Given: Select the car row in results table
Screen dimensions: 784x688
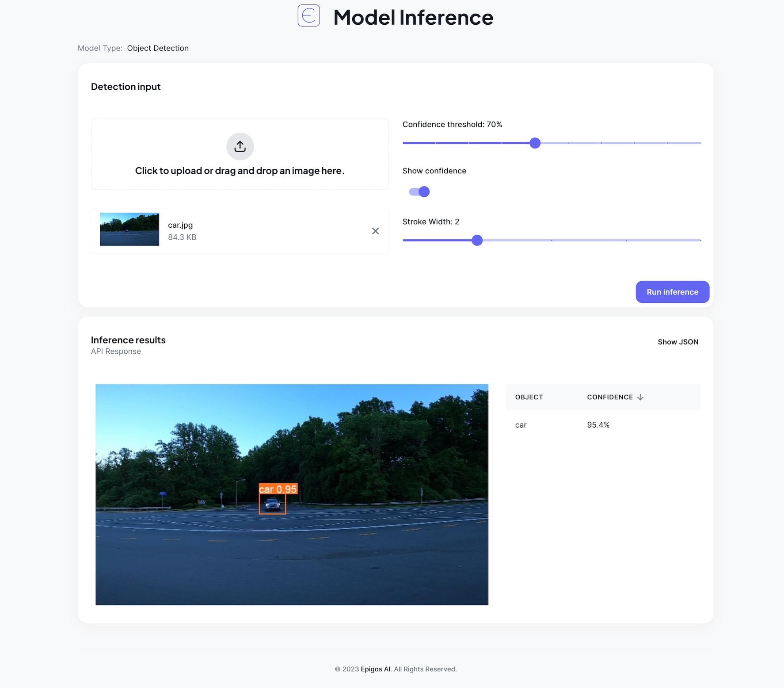Looking at the screenshot, I should [x=521, y=425].
